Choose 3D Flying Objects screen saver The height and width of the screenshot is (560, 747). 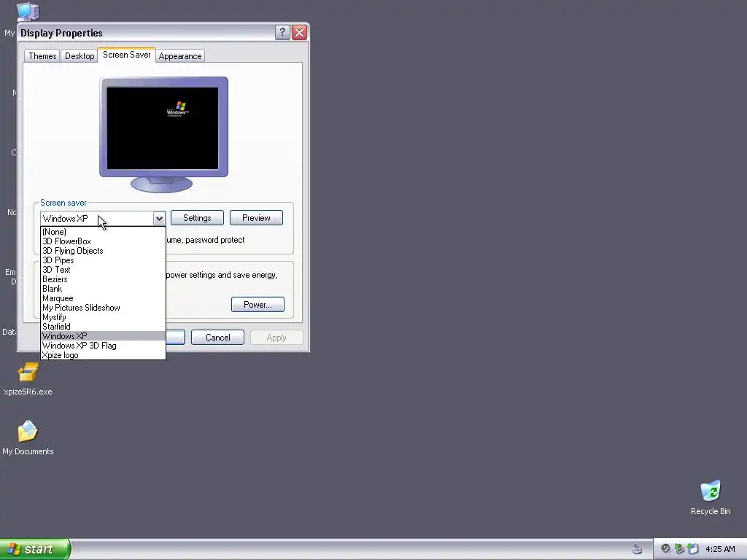pos(103,251)
